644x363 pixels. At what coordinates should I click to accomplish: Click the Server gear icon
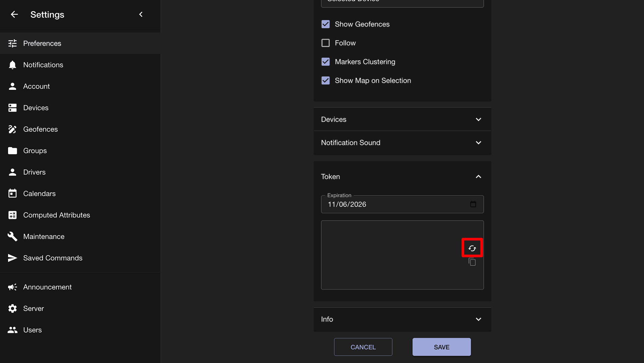(x=12, y=308)
